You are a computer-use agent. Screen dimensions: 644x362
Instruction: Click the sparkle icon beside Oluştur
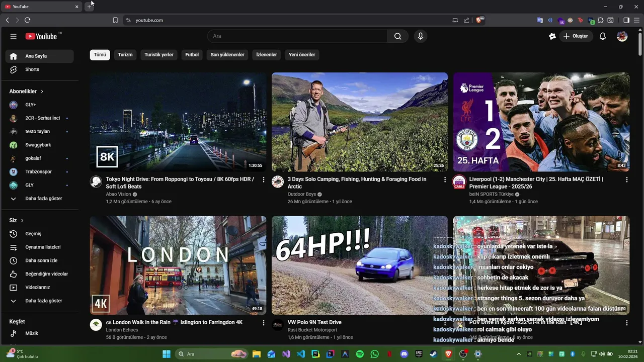coord(552,36)
